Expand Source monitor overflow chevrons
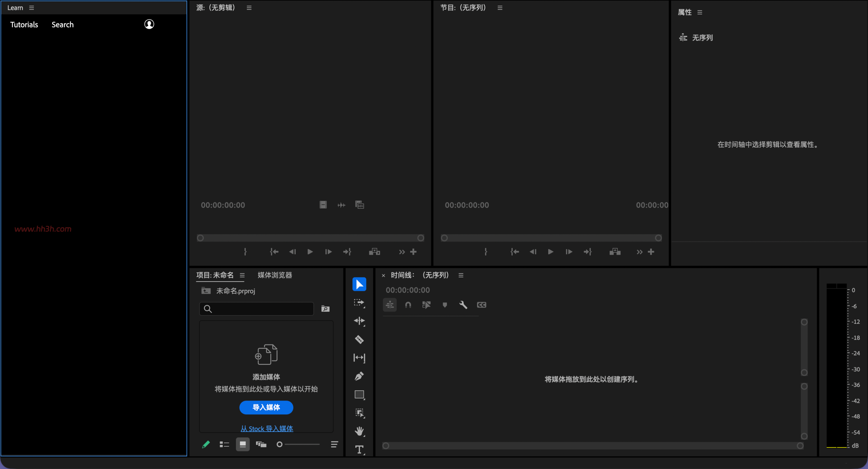This screenshot has width=868, height=469. tap(402, 252)
